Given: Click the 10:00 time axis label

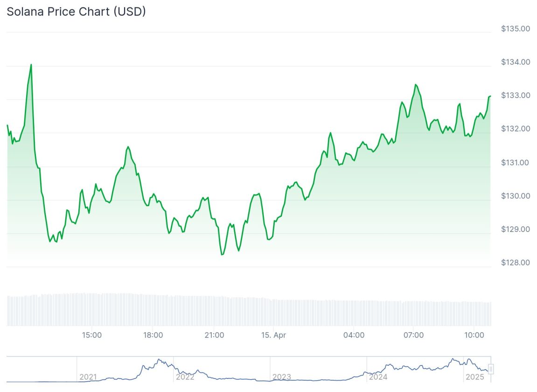Looking at the screenshot, I should 474,335.
